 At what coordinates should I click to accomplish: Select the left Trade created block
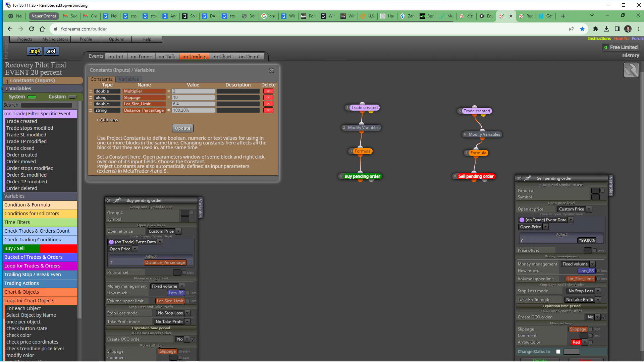pyautogui.click(x=364, y=108)
